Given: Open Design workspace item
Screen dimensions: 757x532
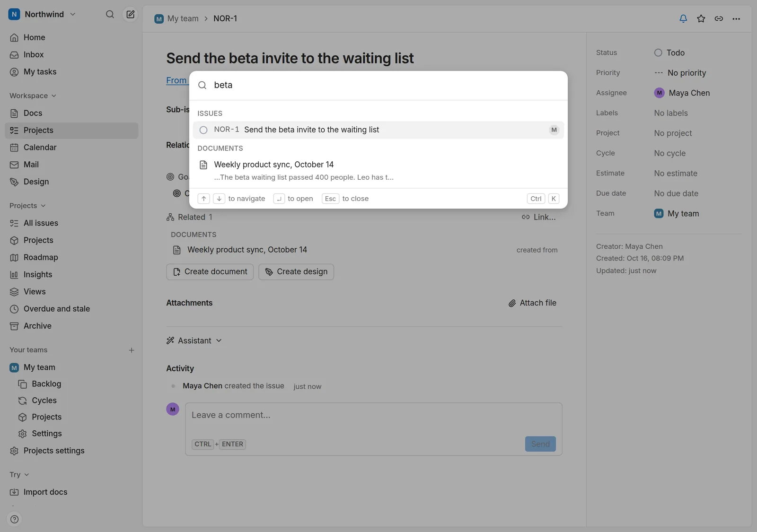Looking at the screenshot, I should pyautogui.click(x=71, y=182).
